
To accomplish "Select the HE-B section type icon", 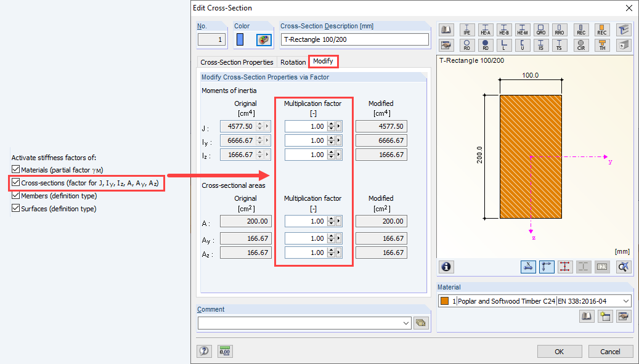I will [x=504, y=30].
